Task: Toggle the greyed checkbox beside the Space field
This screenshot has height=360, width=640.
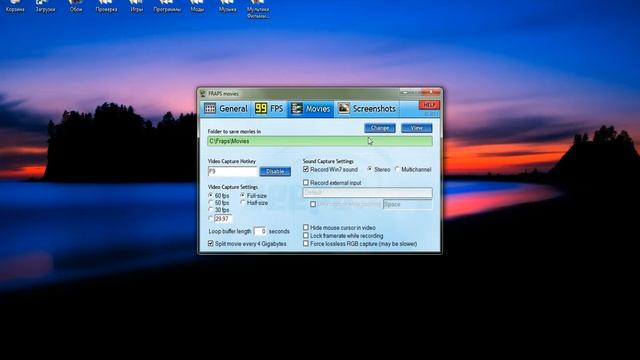Action: [x=313, y=204]
